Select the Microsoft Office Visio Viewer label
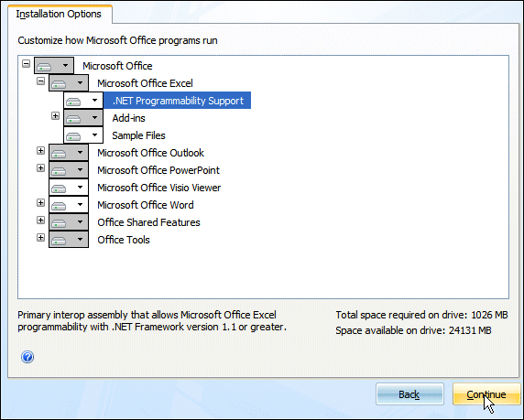524x420 pixels. 159,188
